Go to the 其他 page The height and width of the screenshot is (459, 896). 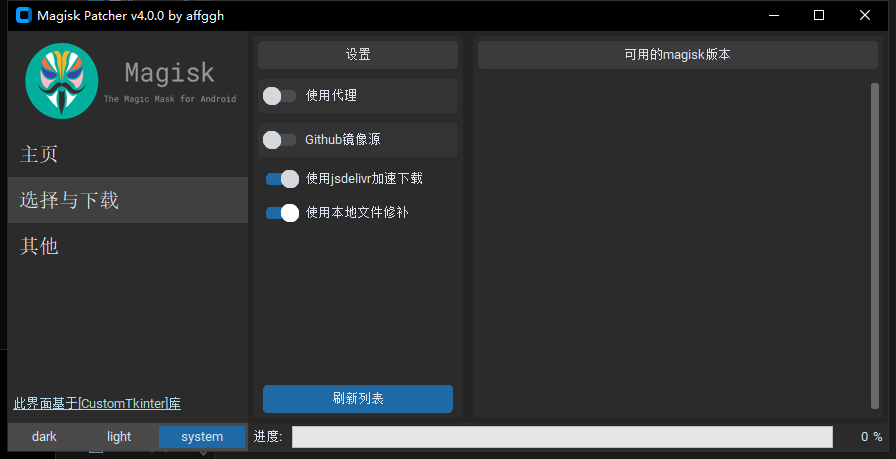(128, 246)
